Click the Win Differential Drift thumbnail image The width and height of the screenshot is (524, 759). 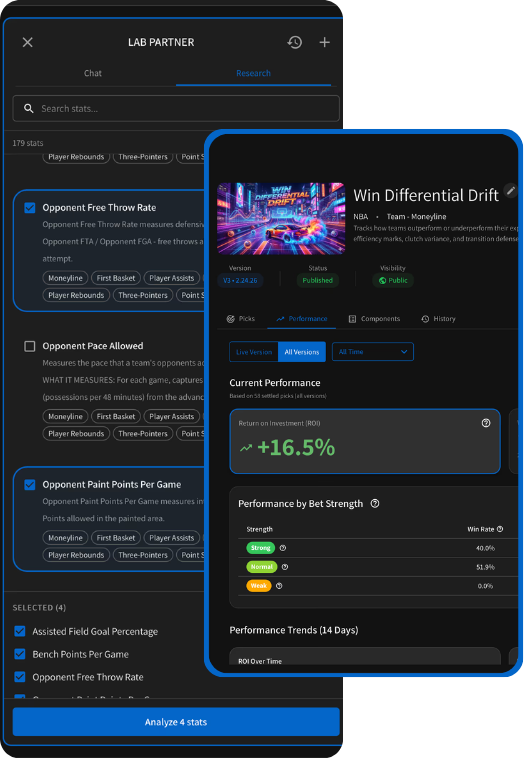281,219
